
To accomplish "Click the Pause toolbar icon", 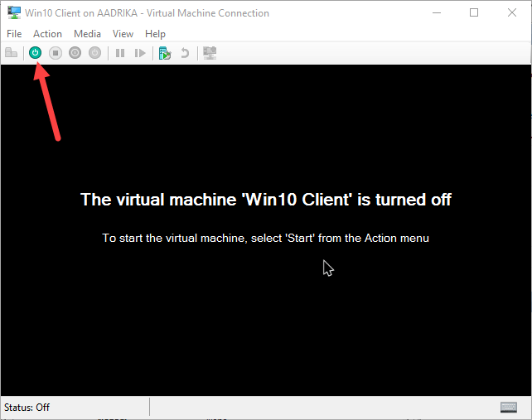I will point(120,53).
